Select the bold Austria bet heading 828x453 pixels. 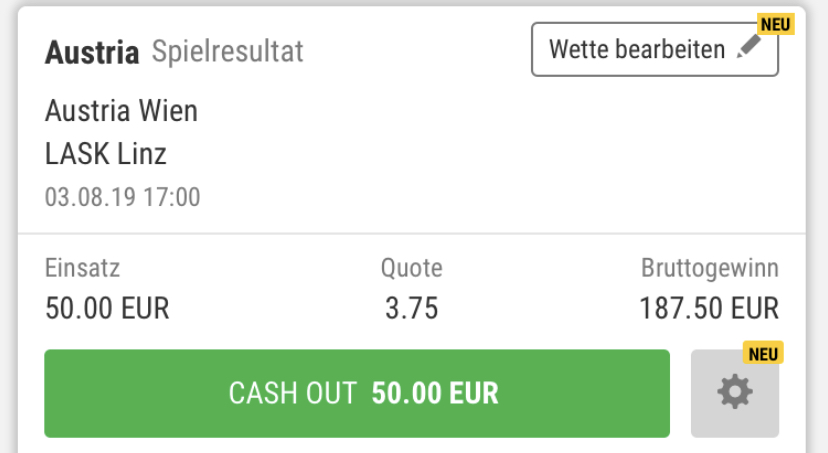pyautogui.click(x=92, y=52)
